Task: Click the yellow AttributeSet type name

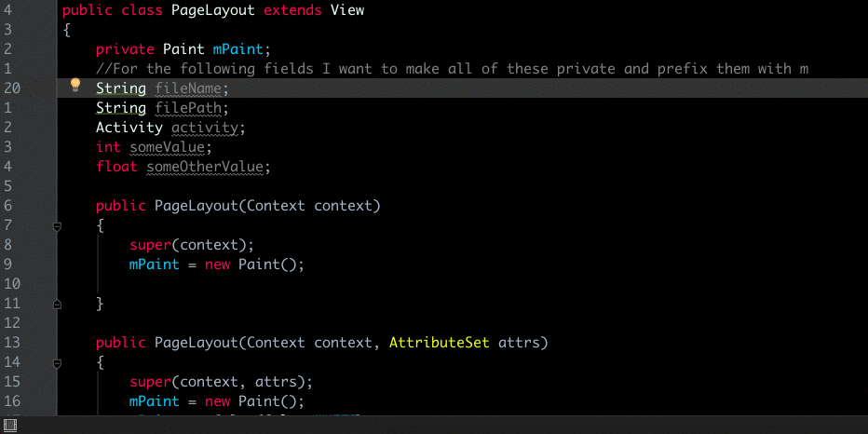Action: (440, 343)
